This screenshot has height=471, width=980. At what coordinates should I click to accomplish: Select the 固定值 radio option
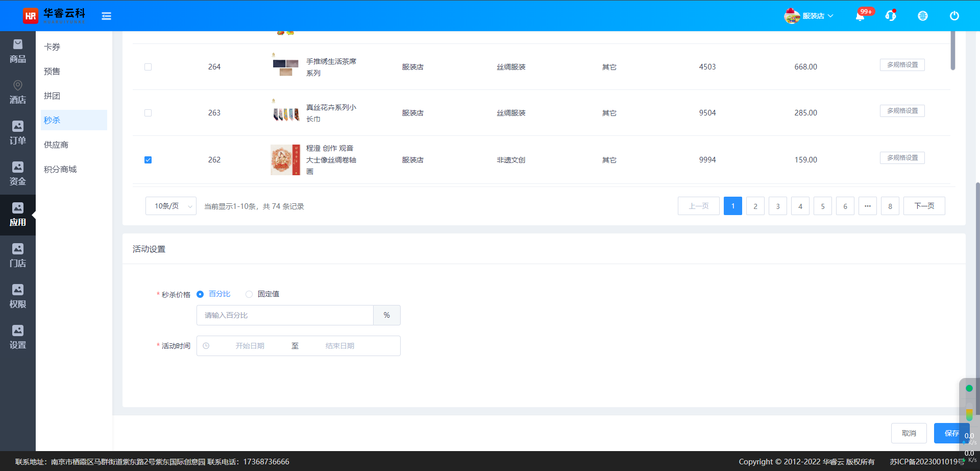pos(249,294)
